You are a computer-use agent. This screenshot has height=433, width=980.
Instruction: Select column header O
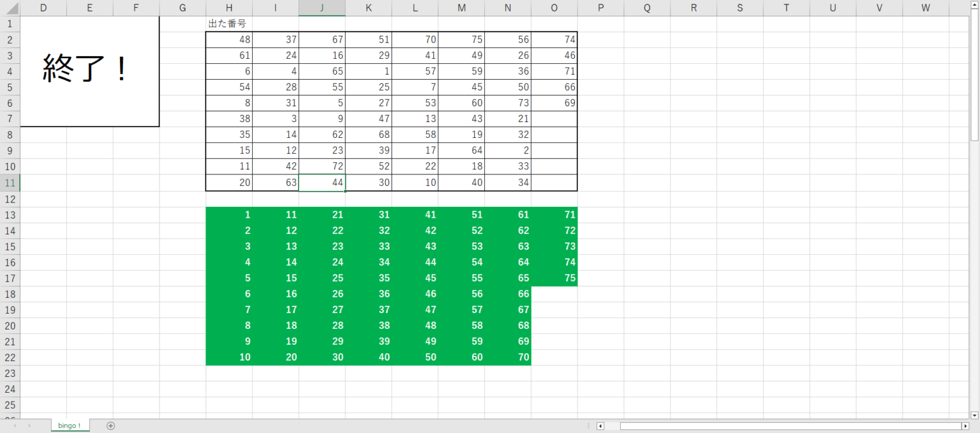pos(554,8)
